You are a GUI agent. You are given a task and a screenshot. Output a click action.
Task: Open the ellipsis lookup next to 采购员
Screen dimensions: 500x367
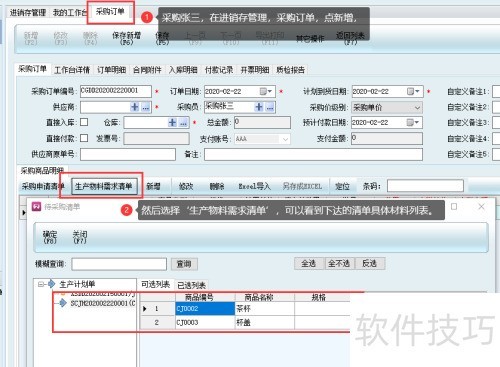[270, 107]
